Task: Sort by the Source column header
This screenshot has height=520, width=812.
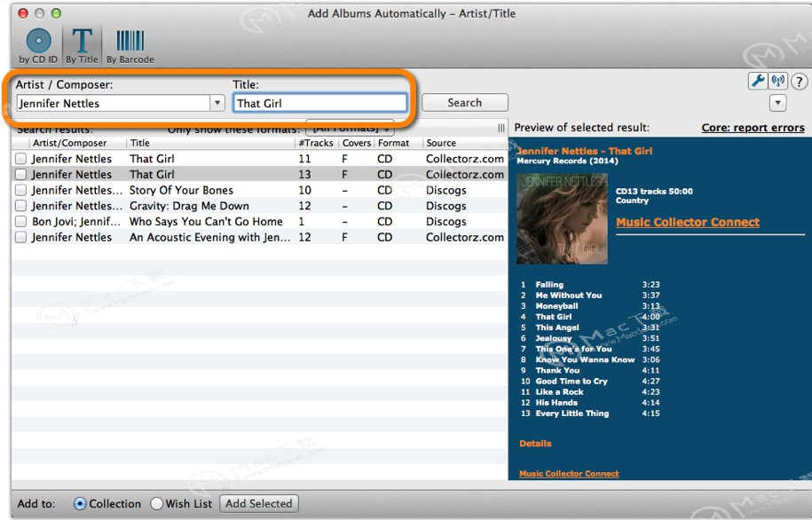Action: pyautogui.click(x=441, y=143)
